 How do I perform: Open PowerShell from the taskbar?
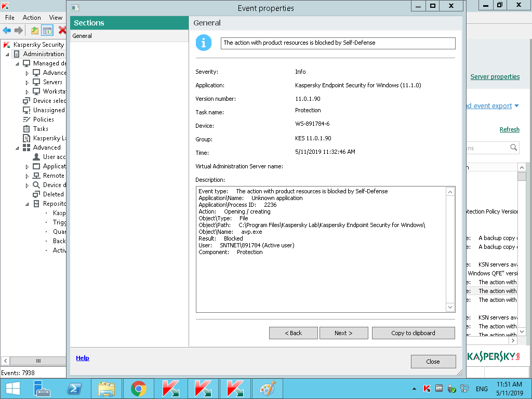(x=75, y=389)
